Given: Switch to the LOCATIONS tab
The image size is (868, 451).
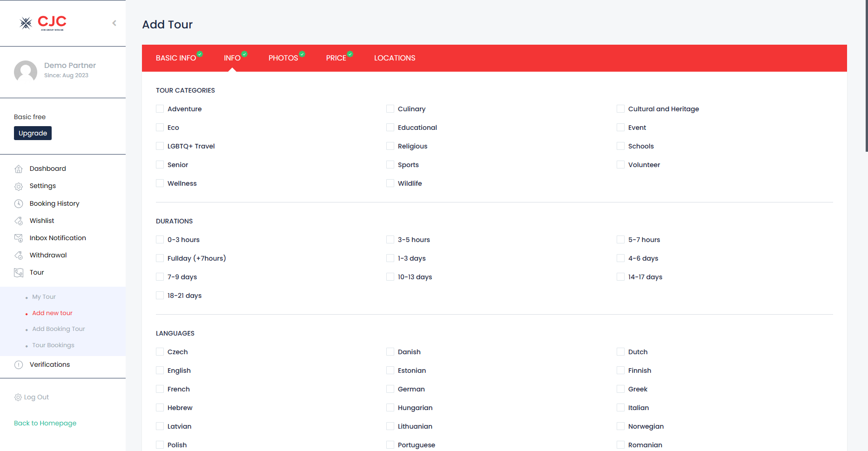Looking at the screenshot, I should click(395, 58).
